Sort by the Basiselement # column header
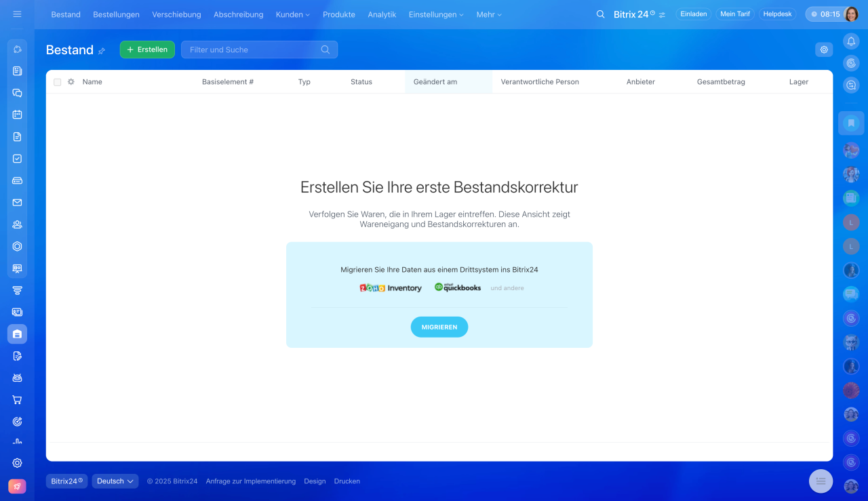The image size is (868, 501). click(x=228, y=82)
